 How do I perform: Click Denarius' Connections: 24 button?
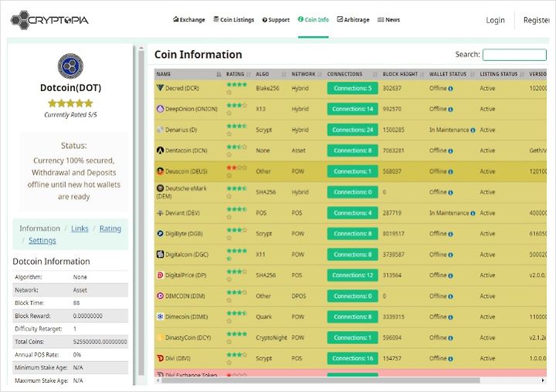click(352, 130)
